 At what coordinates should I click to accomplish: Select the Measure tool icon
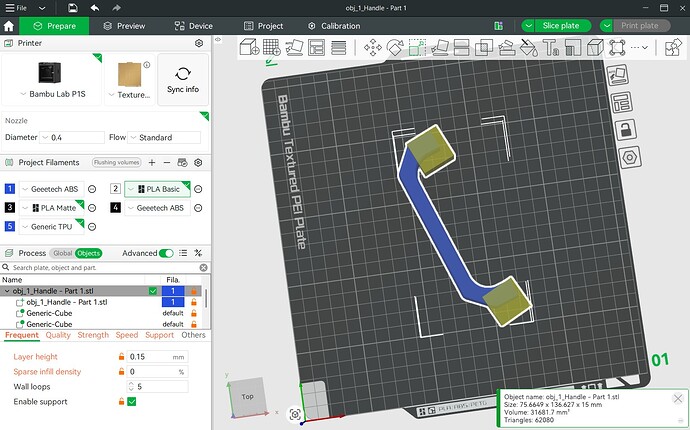(x=595, y=47)
